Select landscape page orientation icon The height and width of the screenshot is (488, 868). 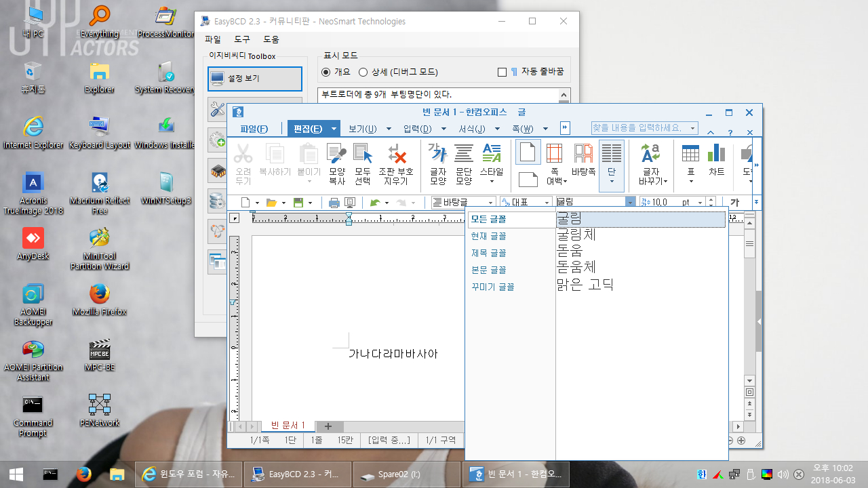pyautogui.click(x=528, y=180)
